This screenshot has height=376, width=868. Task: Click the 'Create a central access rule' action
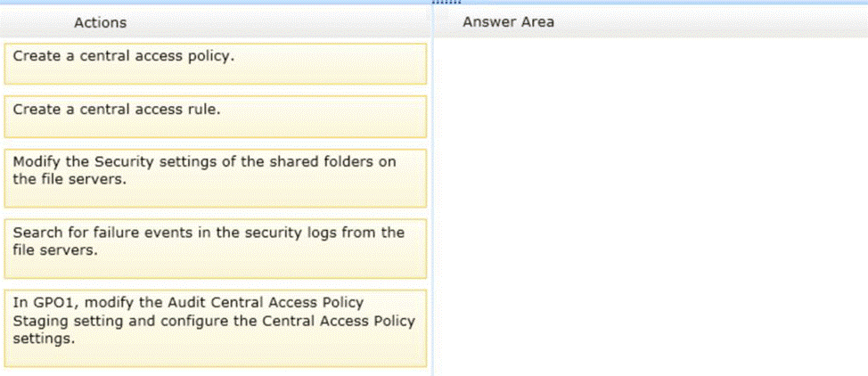[x=215, y=117]
